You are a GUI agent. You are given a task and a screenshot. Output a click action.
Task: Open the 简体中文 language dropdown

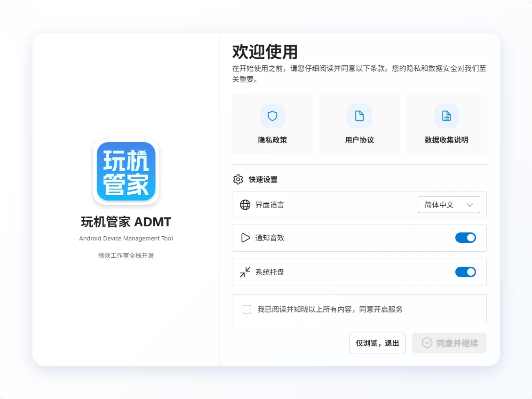pyautogui.click(x=448, y=205)
